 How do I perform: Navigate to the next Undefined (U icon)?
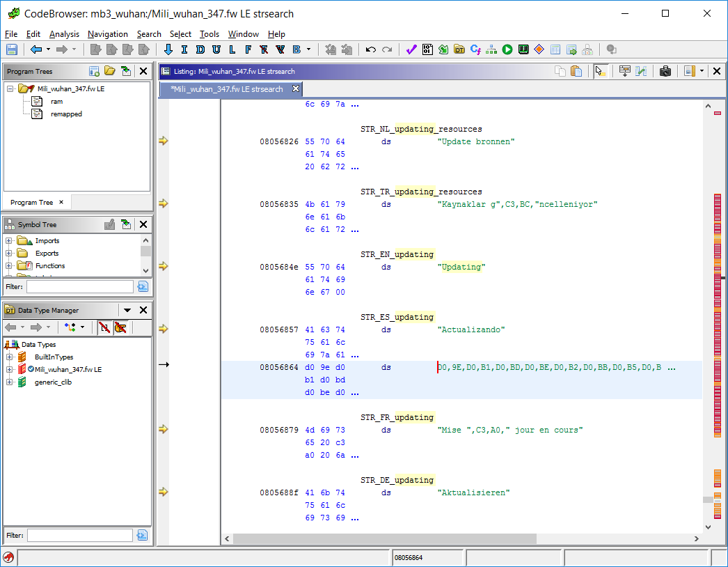tap(216, 49)
